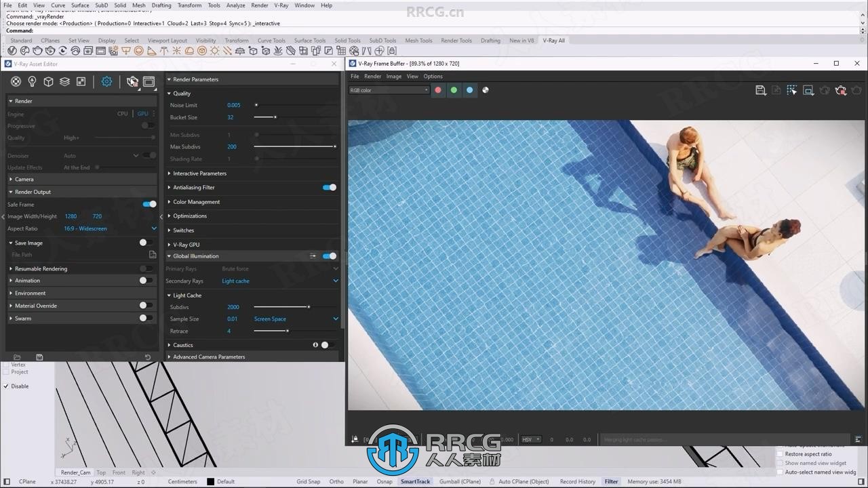This screenshot has height=488, width=868.
Task: Toggle the red channel in the frame buffer
Action: point(438,90)
